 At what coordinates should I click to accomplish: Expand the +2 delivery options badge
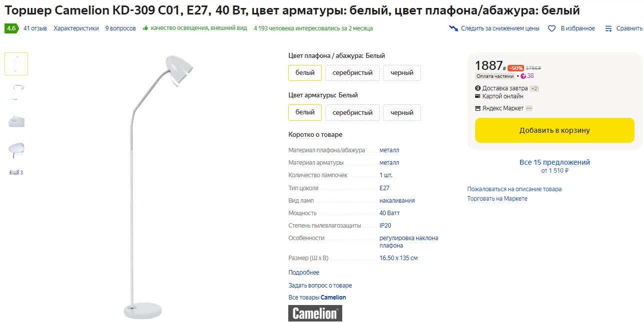click(534, 88)
